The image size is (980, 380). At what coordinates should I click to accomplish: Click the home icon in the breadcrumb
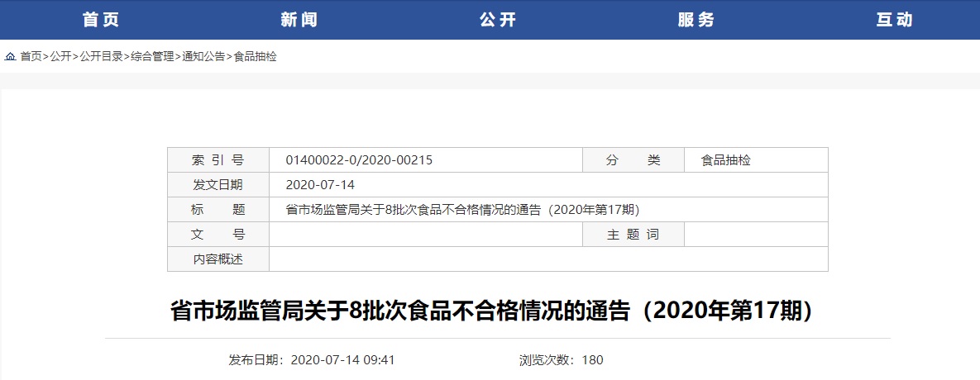[10, 57]
